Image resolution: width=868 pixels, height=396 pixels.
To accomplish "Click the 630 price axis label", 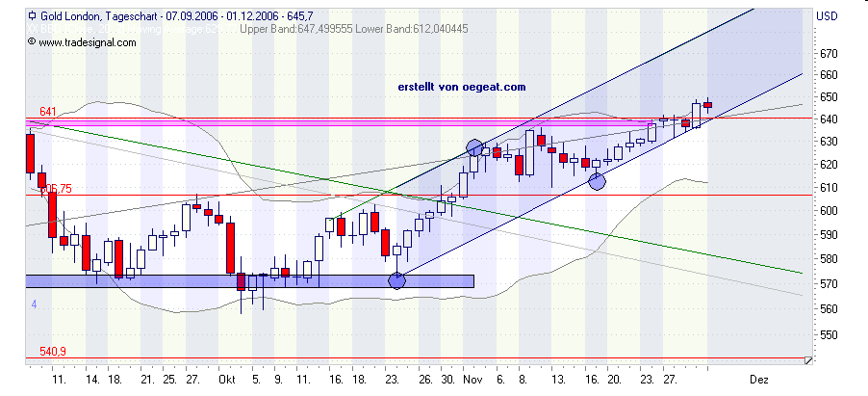I will pyautogui.click(x=830, y=143).
